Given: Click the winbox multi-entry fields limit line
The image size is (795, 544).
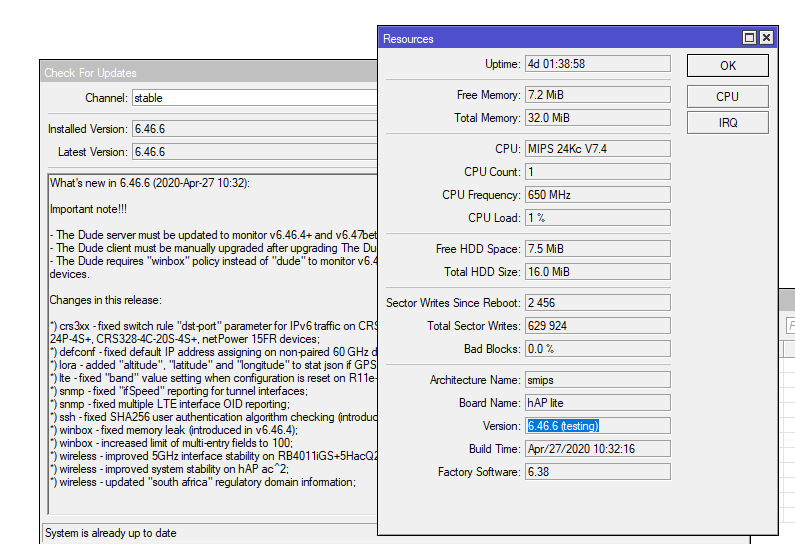Looking at the screenshot, I should tap(171, 443).
